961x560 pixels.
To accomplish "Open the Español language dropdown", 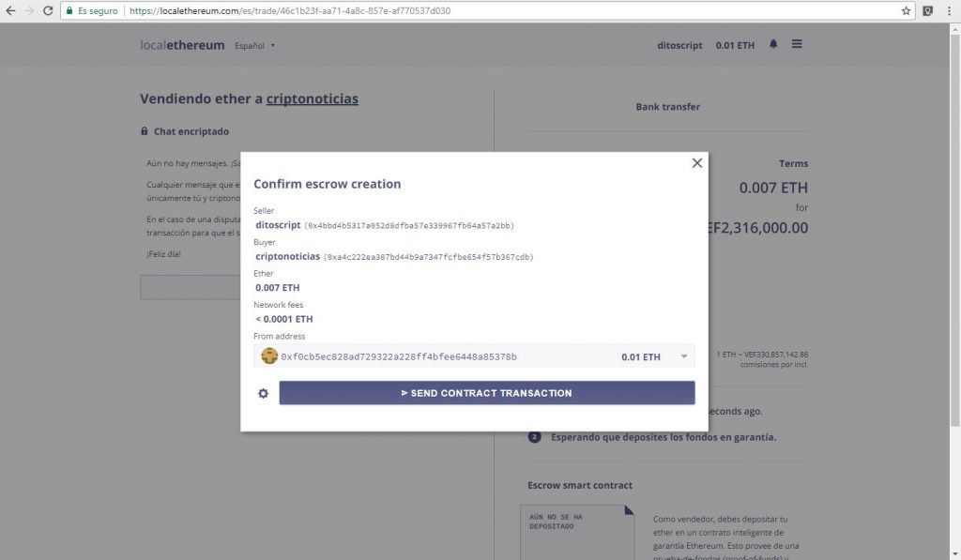I will click(255, 45).
